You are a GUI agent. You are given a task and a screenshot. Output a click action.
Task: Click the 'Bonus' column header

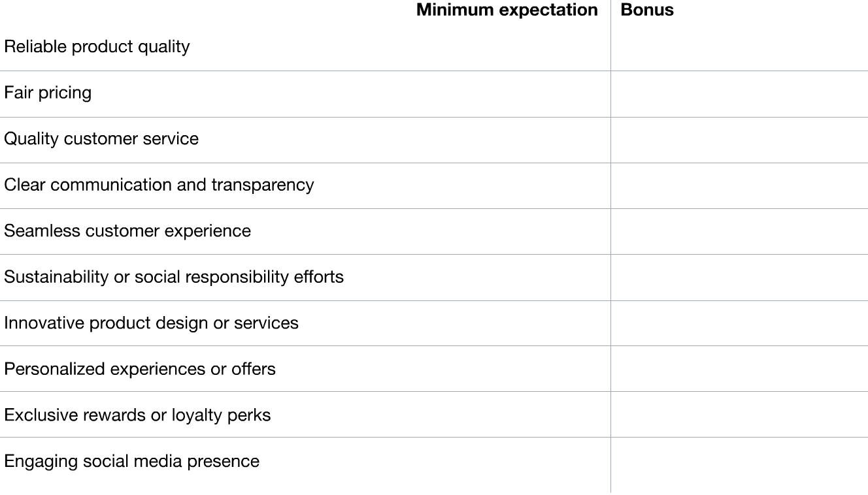click(647, 10)
